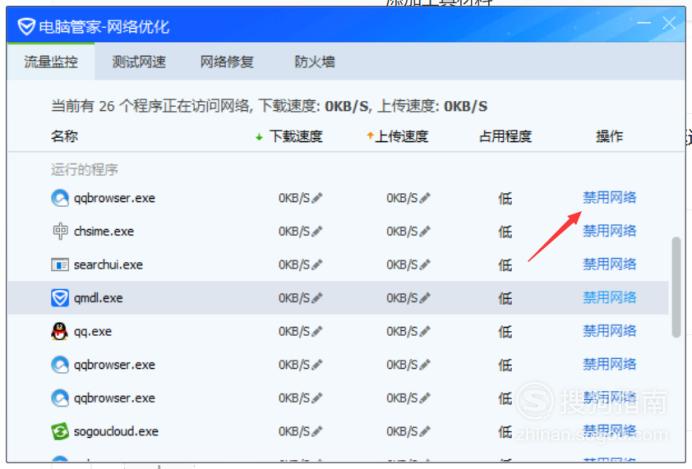Click the 低 usage value for qq.exe
The image size is (692, 469).
click(505, 332)
